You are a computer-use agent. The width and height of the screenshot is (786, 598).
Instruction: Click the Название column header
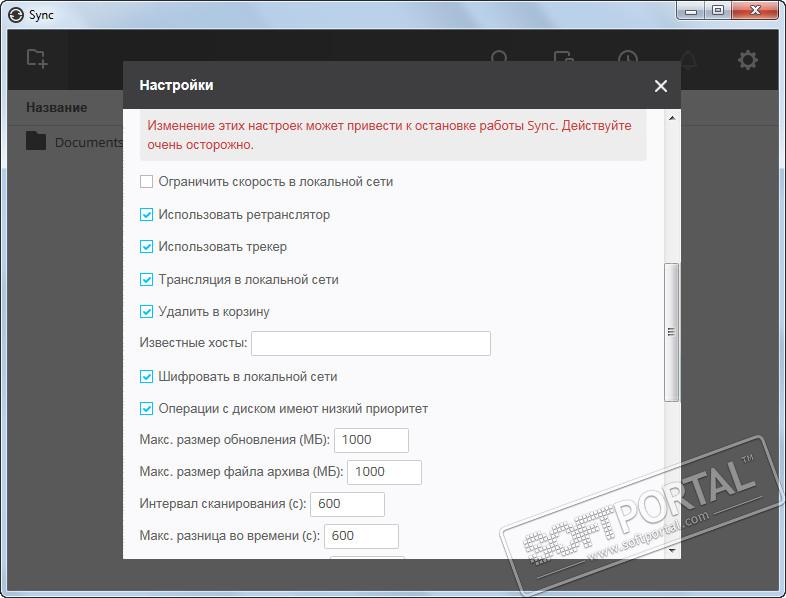[x=57, y=107]
